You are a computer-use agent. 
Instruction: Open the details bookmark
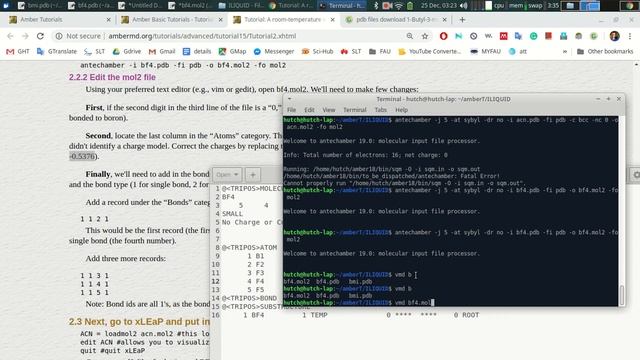(197, 51)
